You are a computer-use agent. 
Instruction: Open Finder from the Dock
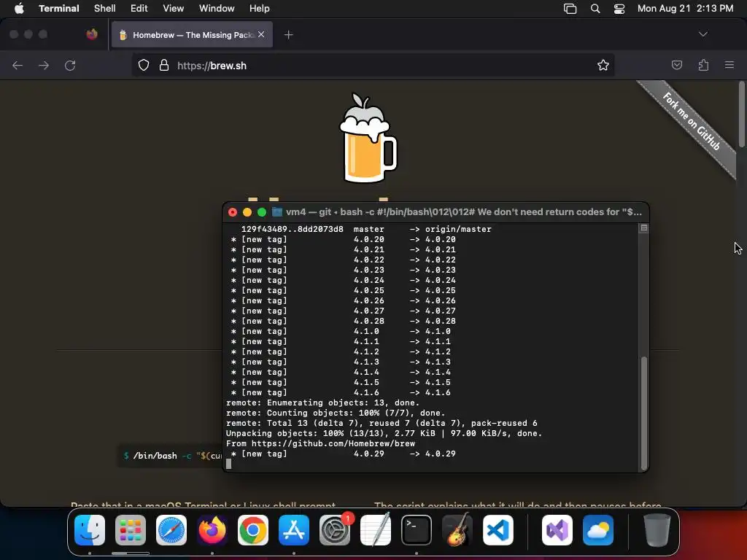point(90,530)
